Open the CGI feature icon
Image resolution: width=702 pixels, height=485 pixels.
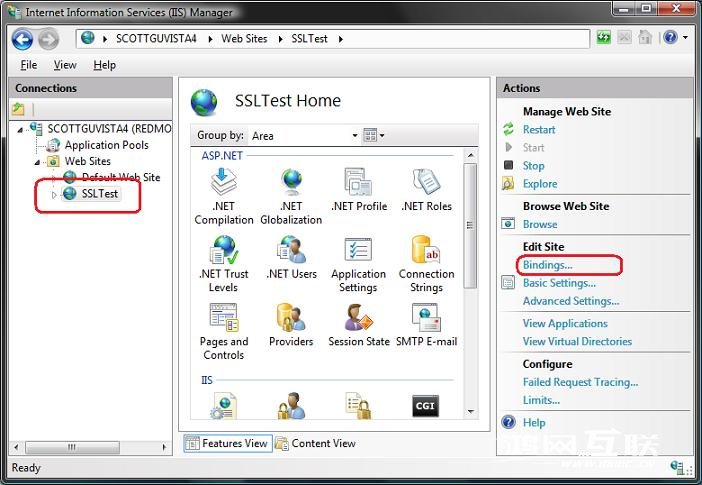click(425, 405)
